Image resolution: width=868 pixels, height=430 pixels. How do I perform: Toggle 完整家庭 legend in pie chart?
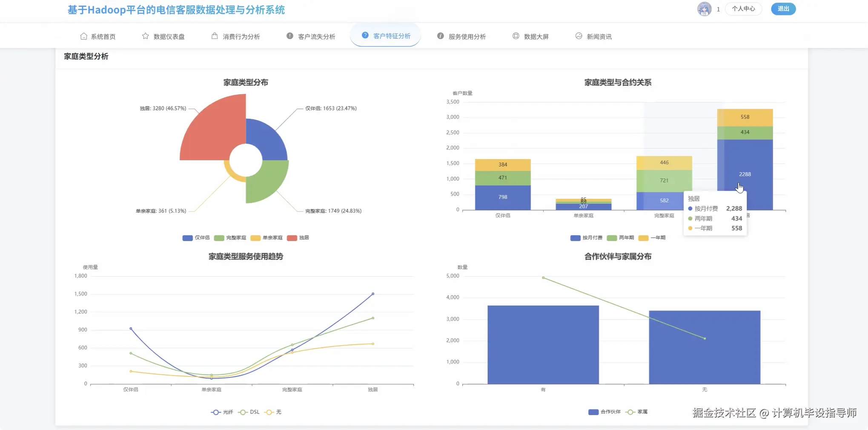(x=230, y=238)
